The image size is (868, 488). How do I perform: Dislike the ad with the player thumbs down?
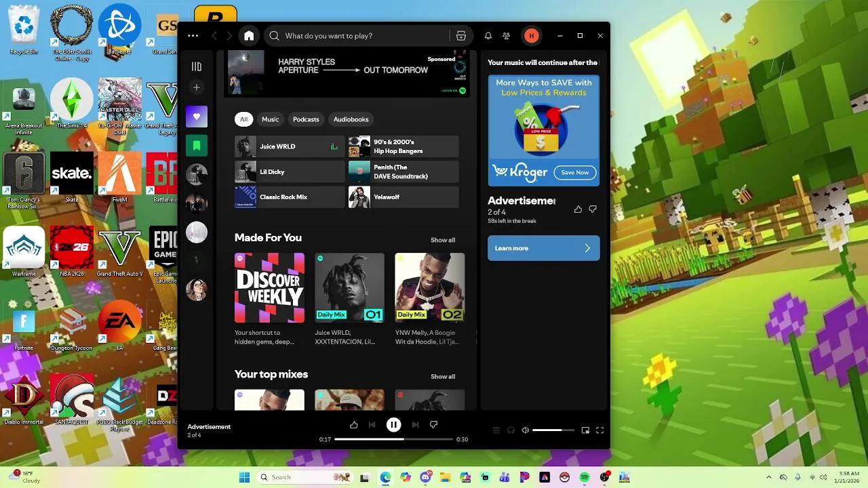coord(434,425)
